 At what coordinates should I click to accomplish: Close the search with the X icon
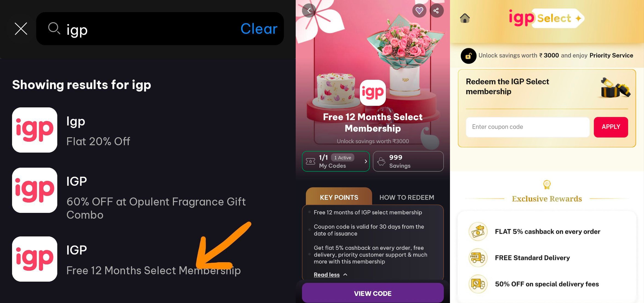tap(21, 29)
